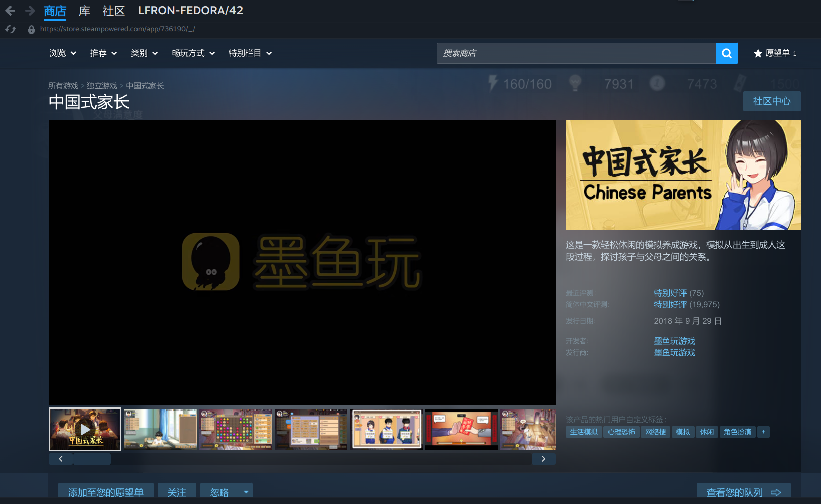Click the Chinese Parents header image
Image resolution: width=821 pixels, height=504 pixels.
(683, 175)
